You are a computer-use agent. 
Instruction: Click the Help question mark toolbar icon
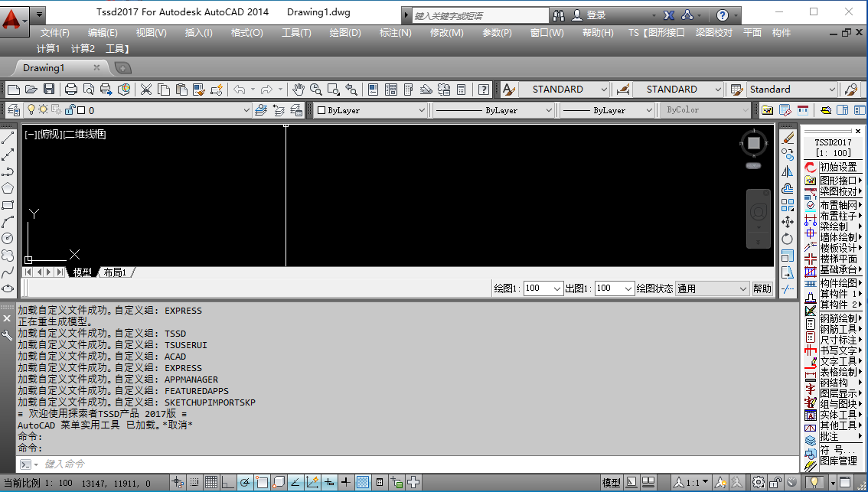[x=484, y=89]
